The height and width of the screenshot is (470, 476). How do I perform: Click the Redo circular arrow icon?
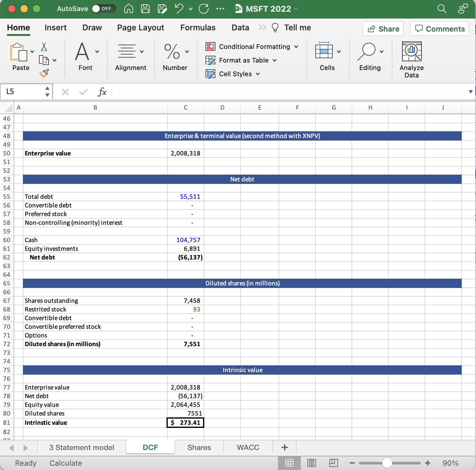[204, 9]
